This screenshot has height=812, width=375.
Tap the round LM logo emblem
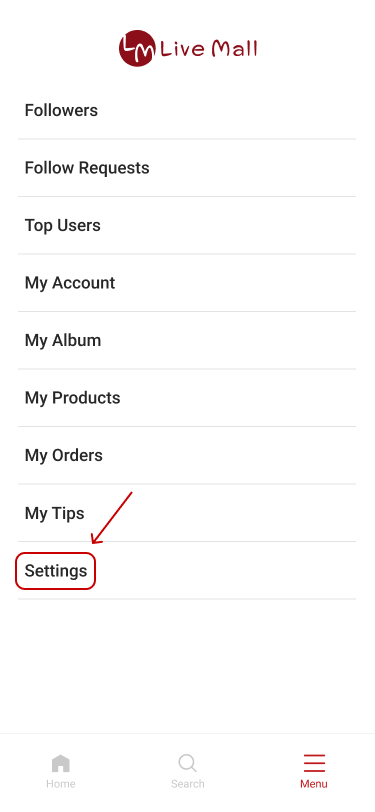(137, 48)
